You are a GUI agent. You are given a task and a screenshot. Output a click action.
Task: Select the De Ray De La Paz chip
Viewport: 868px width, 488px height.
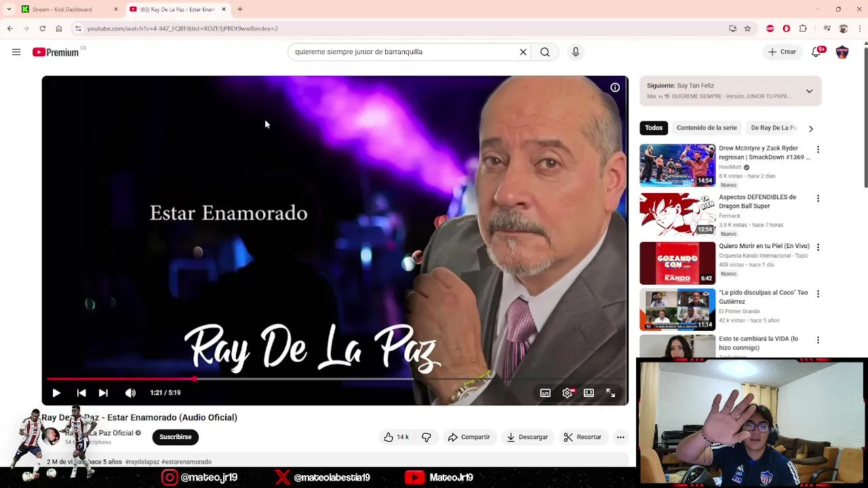[x=773, y=127]
